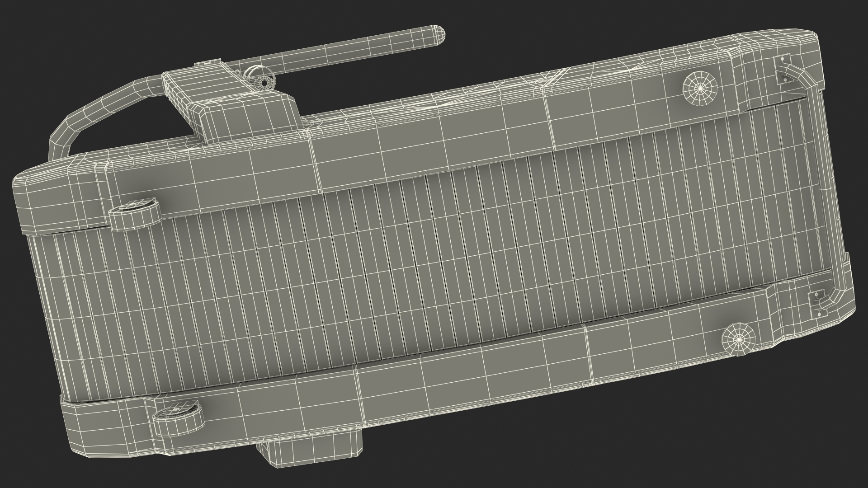
Task: Select the upper round wheel cap near right end
Action: [700, 89]
